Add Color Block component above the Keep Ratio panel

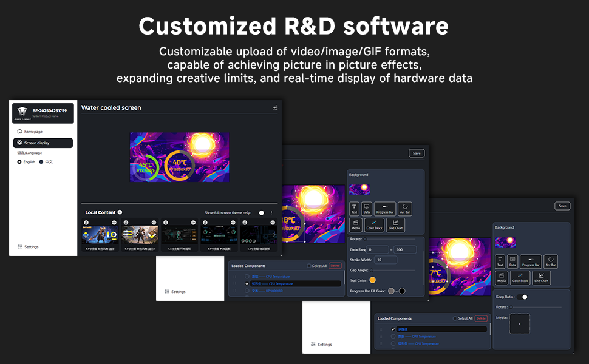[520, 278]
